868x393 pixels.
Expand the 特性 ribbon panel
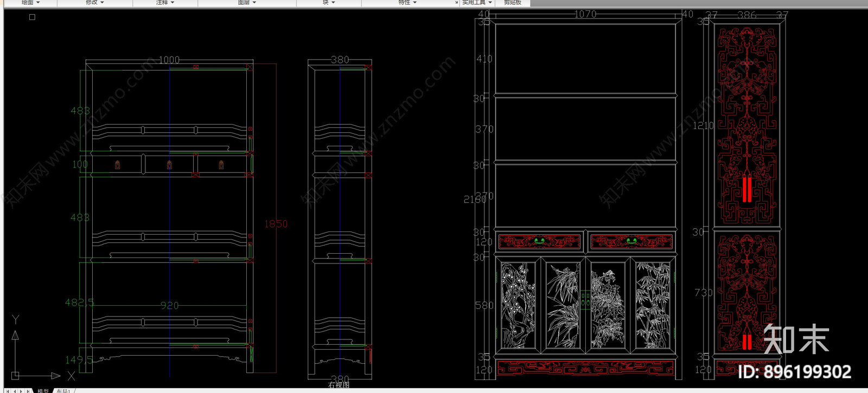pyautogui.click(x=407, y=3)
